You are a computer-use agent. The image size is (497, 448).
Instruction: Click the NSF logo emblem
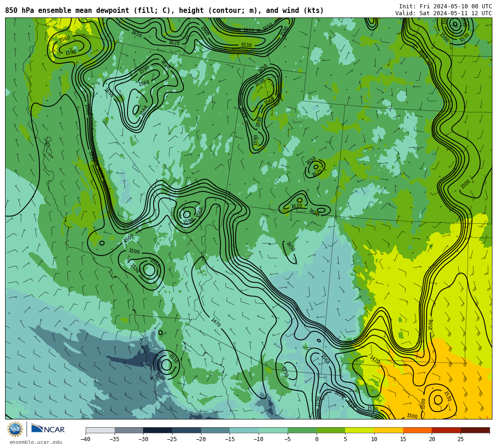(15, 430)
